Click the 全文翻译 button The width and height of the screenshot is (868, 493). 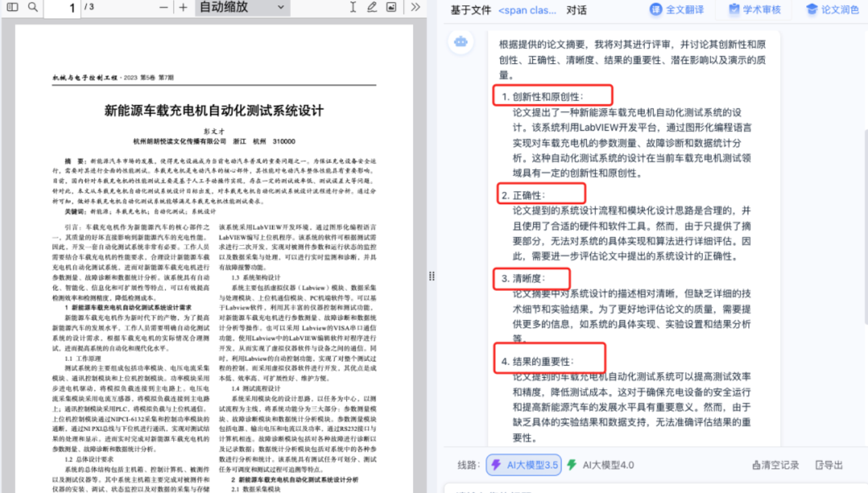coord(676,10)
